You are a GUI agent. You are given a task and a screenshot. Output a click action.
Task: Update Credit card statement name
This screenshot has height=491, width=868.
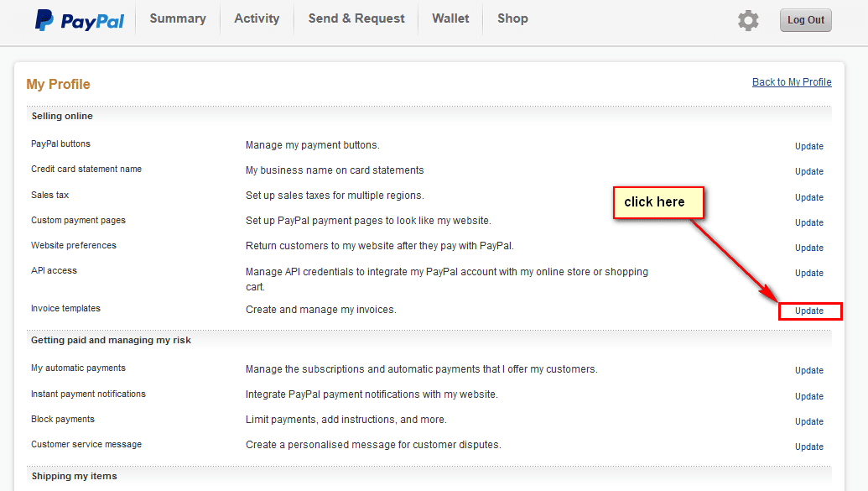[809, 171]
